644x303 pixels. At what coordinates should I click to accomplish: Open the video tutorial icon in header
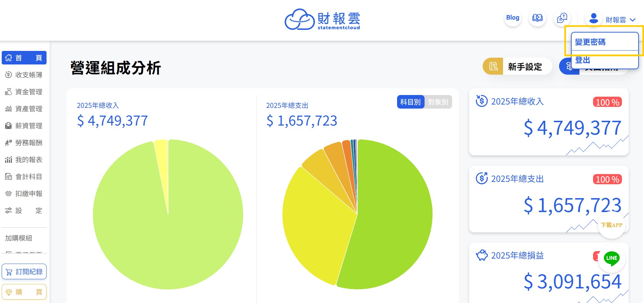pos(537,18)
